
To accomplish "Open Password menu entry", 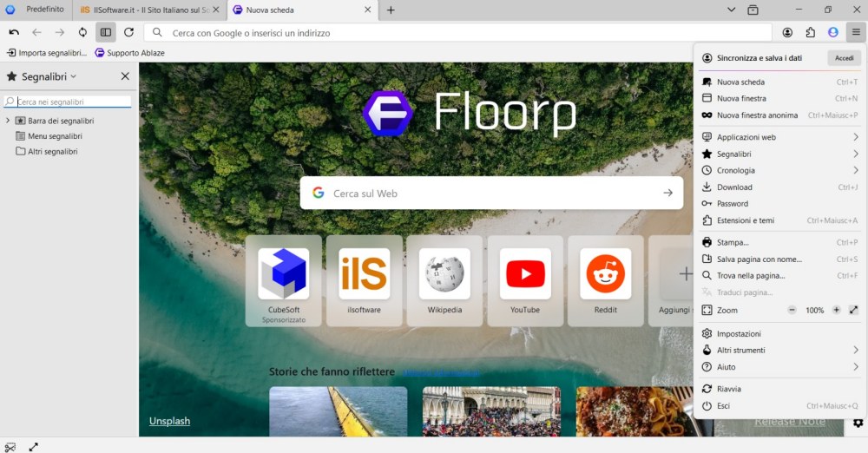I will tap(779, 204).
